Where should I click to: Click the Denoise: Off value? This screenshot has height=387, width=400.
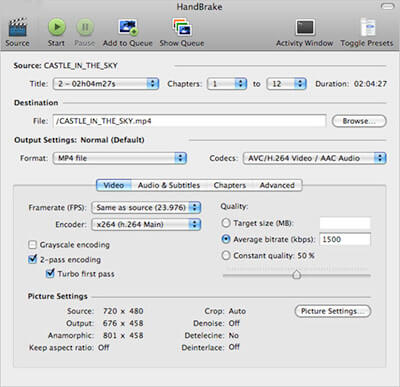tap(234, 323)
